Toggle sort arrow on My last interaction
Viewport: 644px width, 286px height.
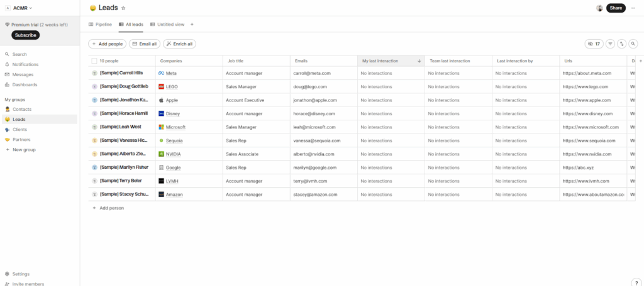(419, 61)
